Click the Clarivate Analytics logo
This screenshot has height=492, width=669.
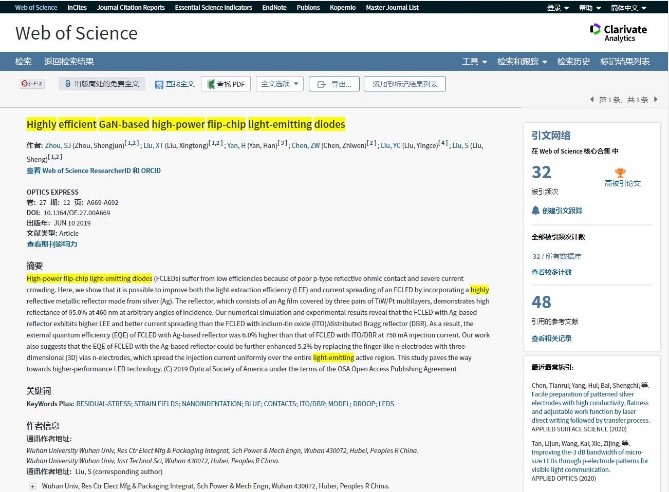click(617, 33)
